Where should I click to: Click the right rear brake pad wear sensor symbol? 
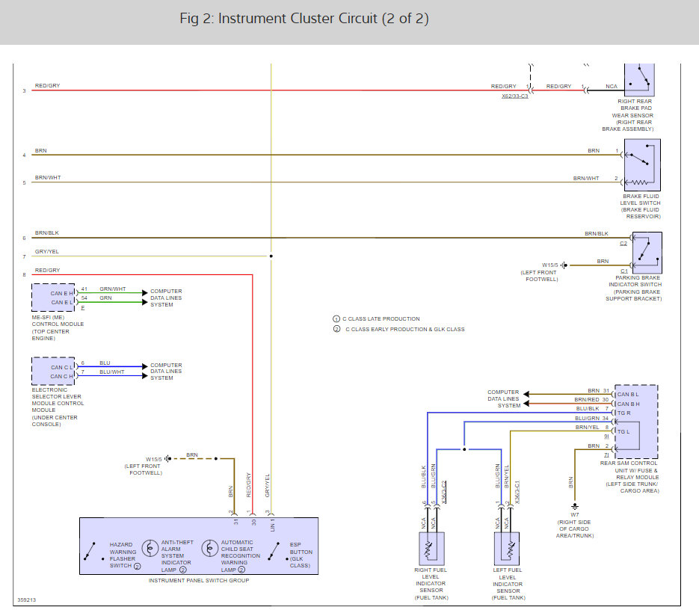[639, 80]
